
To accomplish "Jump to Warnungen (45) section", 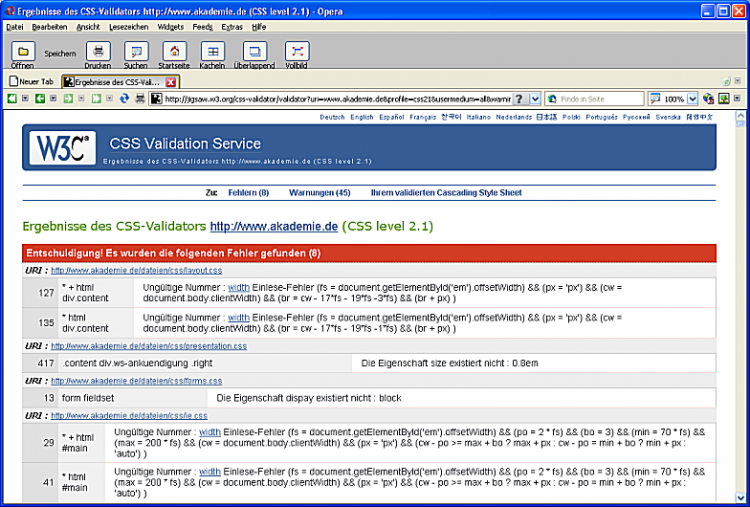I will point(319,192).
